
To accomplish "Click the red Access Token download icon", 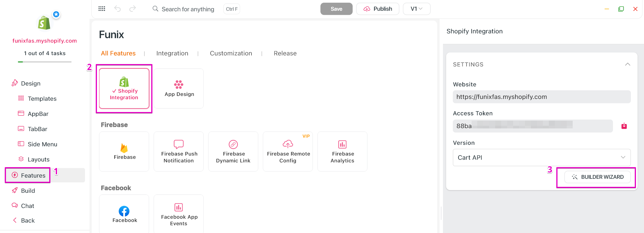I will pyautogui.click(x=624, y=126).
